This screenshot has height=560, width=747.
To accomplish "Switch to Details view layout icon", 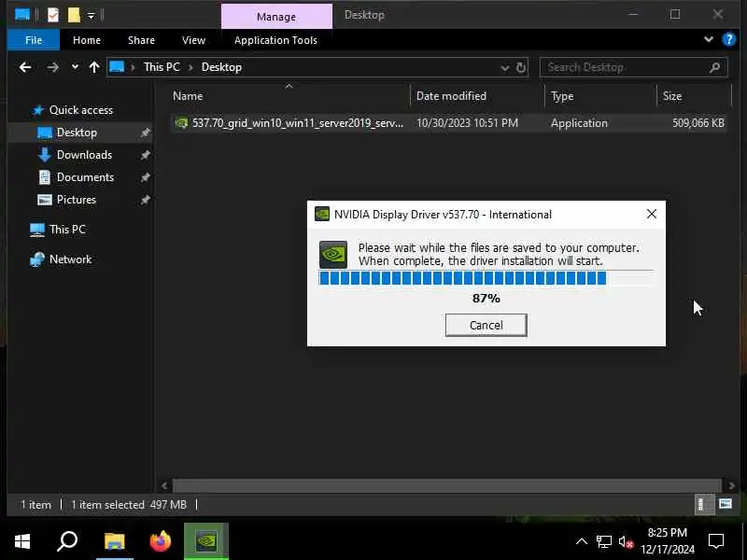I will point(704,504).
